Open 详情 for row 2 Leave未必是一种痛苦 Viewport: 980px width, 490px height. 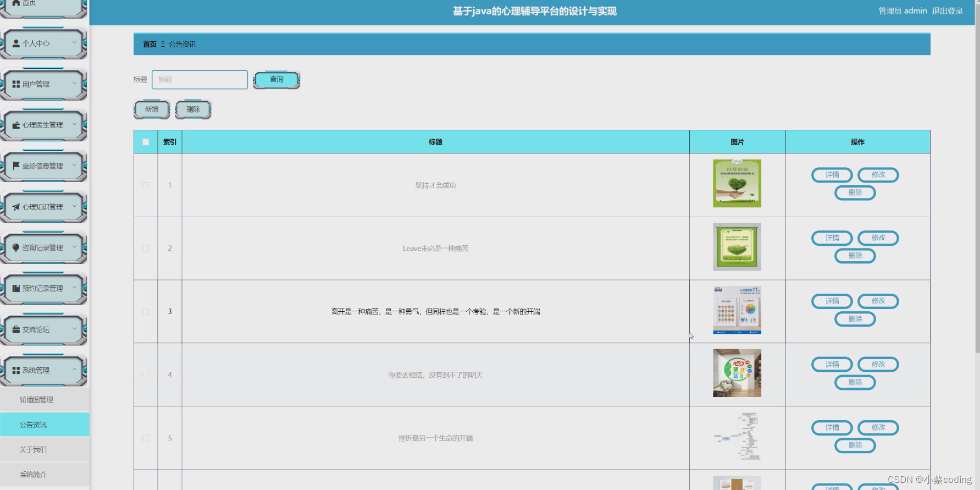(832, 238)
